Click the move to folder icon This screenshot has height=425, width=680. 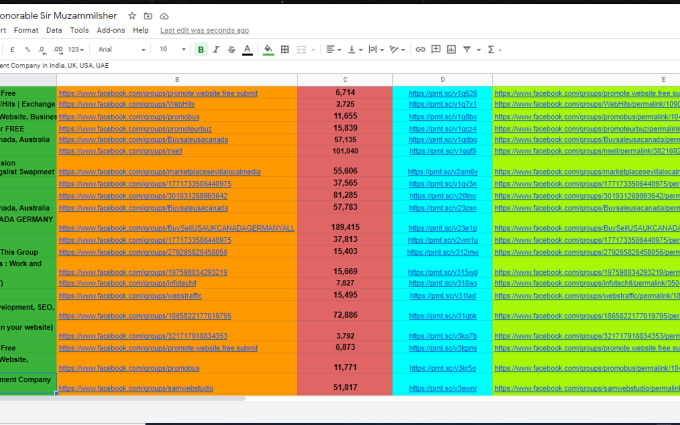pos(148,16)
